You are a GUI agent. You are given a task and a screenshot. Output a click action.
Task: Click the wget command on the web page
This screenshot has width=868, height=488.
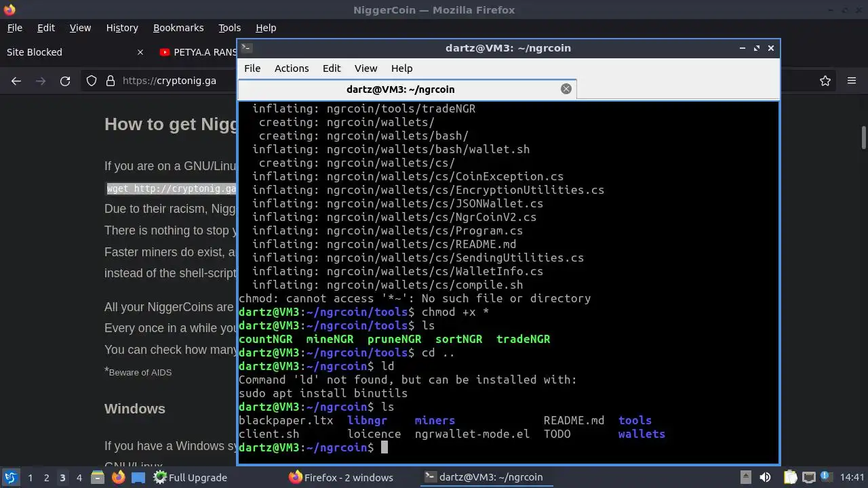click(172, 189)
